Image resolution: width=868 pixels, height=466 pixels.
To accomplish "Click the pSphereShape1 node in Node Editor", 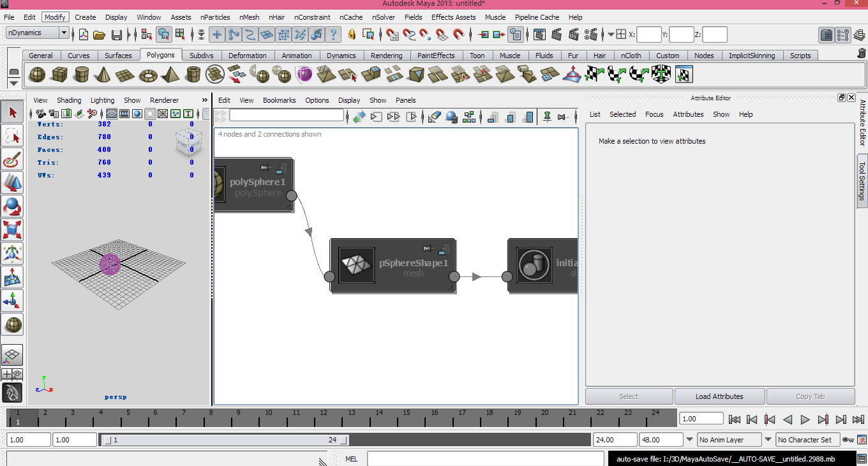I will tap(393, 266).
